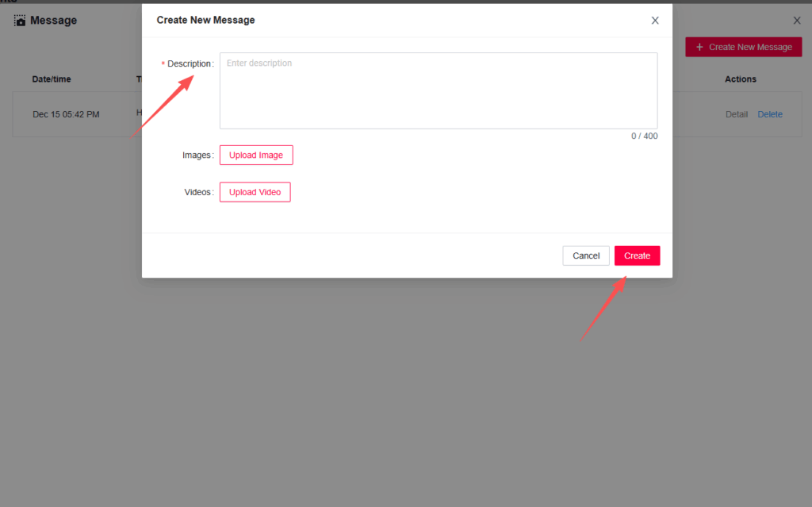
Task: Click the Videos field label
Action: coord(197,192)
